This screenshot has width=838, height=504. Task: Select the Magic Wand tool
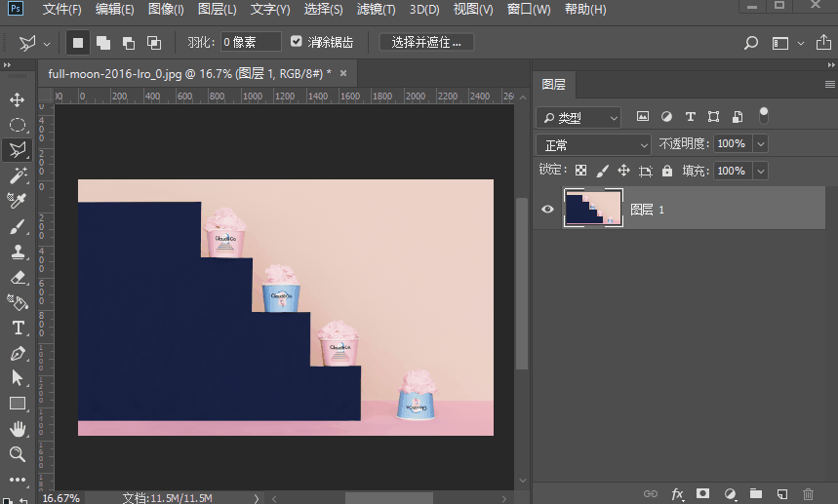(18, 175)
